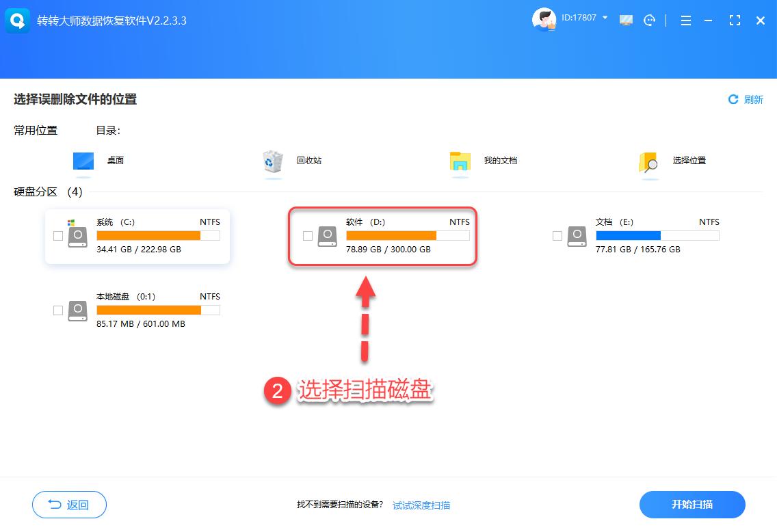This screenshot has height=532, width=777.
Task: Check the 文档 (E:) partition checkbox
Action: [557, 236]
